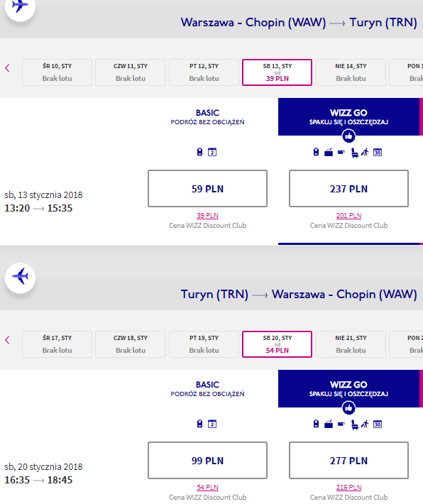Viewport: 423px width, 504px height.
Task: Click the outbound BASIC cabin bag icon
Action: [199, 152]
